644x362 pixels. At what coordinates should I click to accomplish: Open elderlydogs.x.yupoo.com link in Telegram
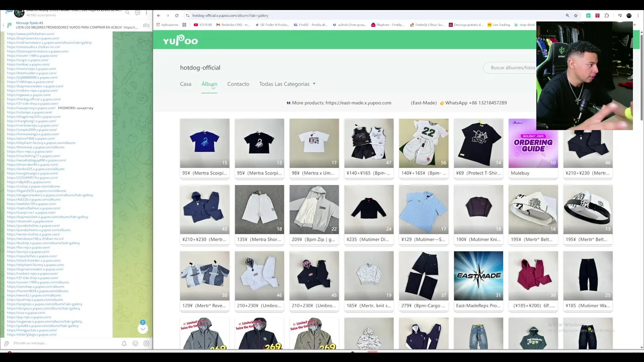click(x=32, y=334)
